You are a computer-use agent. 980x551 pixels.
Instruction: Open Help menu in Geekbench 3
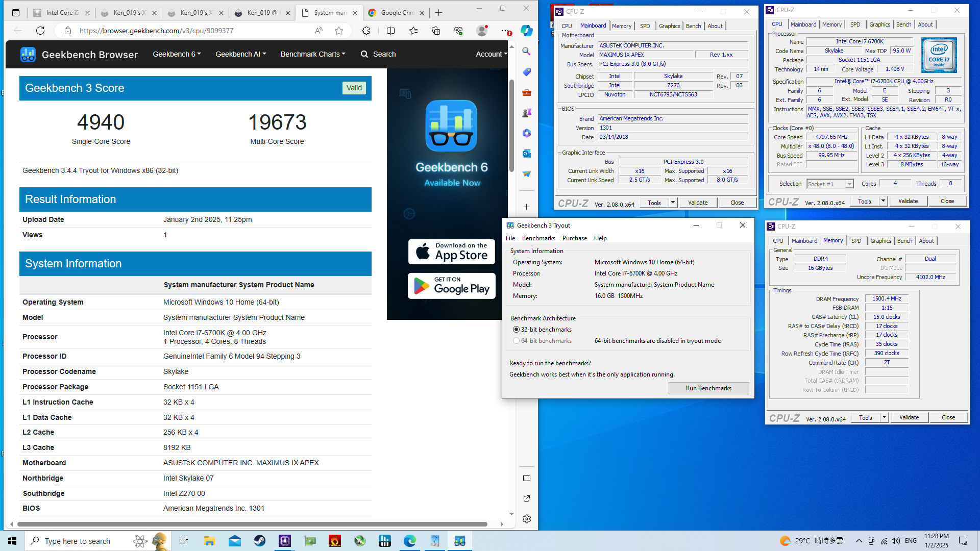tap(600, 238)
